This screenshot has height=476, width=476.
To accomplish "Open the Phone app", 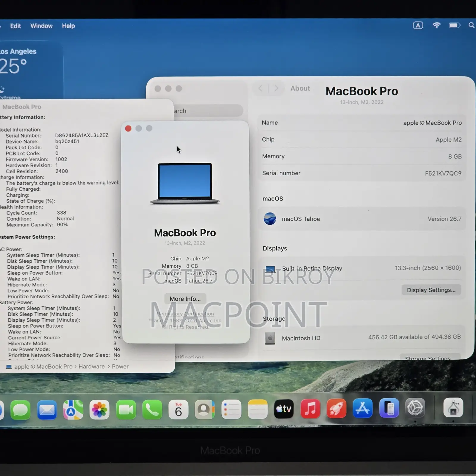I will tap(152, 410).
